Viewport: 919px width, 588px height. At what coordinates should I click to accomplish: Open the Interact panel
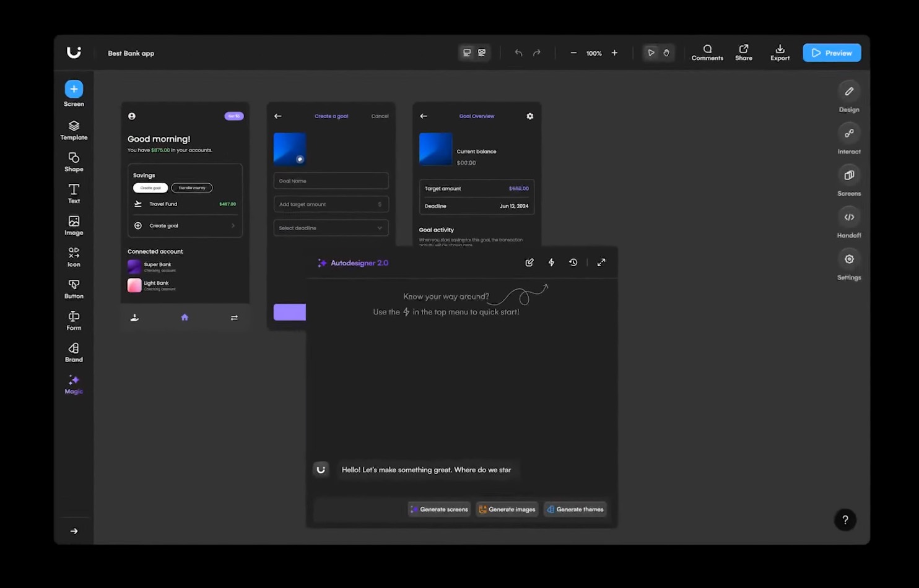(849, 139)
